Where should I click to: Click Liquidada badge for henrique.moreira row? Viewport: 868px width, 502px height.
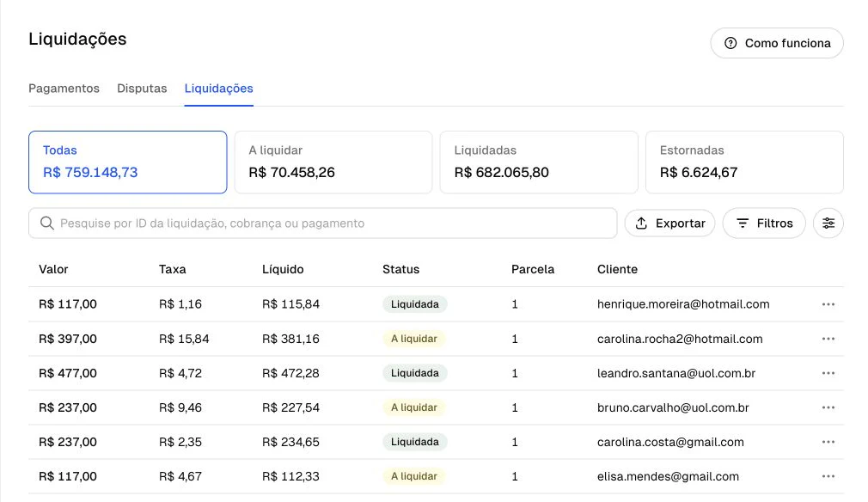[x=414, y=304]
